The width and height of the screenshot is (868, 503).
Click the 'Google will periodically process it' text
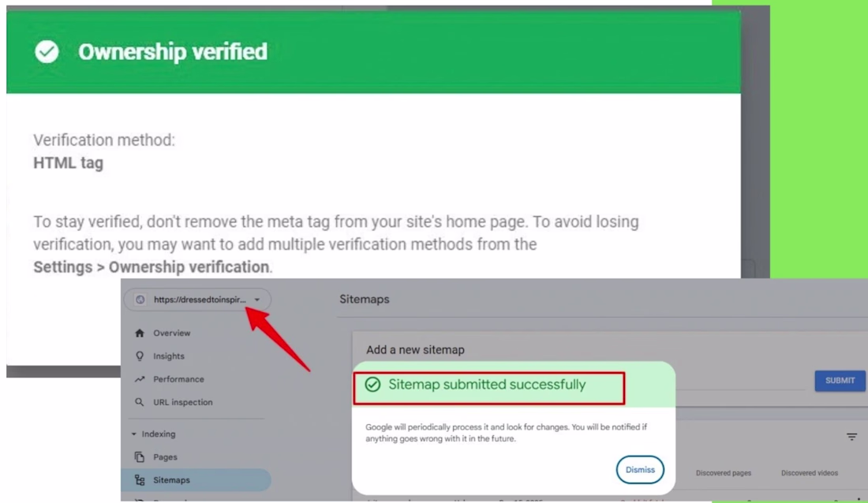(x=506, y=433)
